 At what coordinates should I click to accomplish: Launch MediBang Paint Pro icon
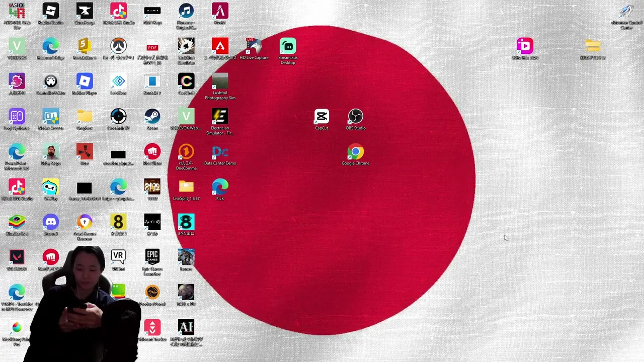point(17,328)
